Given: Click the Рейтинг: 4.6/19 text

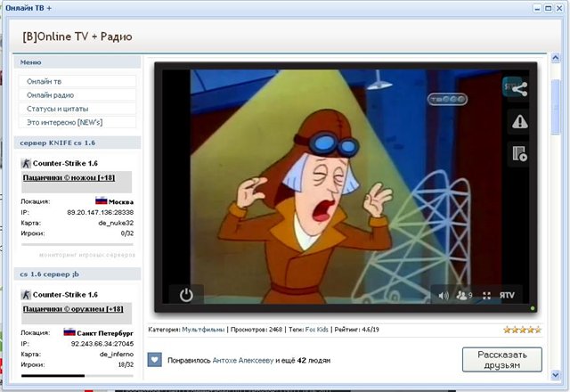Looking at the screenshot, I should tap(356, 330).
